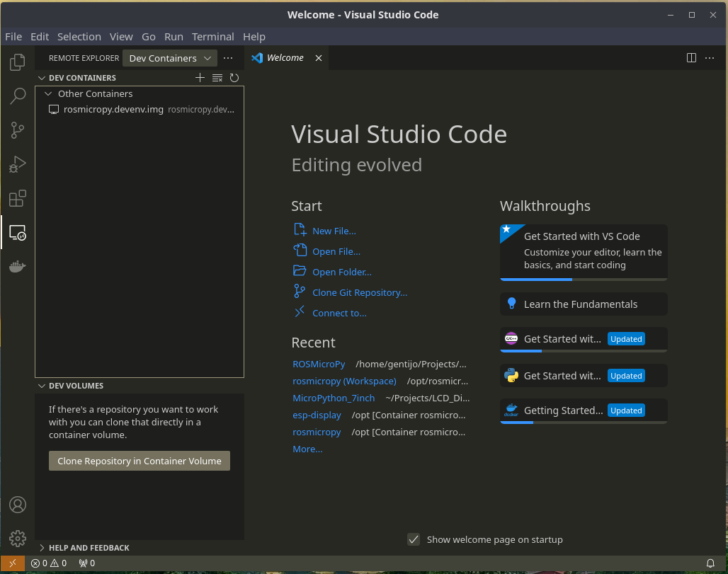Click the container icon beside rosmicropy.devenv.img
This screenshot has height=574, width=728.
pos(54,110)
